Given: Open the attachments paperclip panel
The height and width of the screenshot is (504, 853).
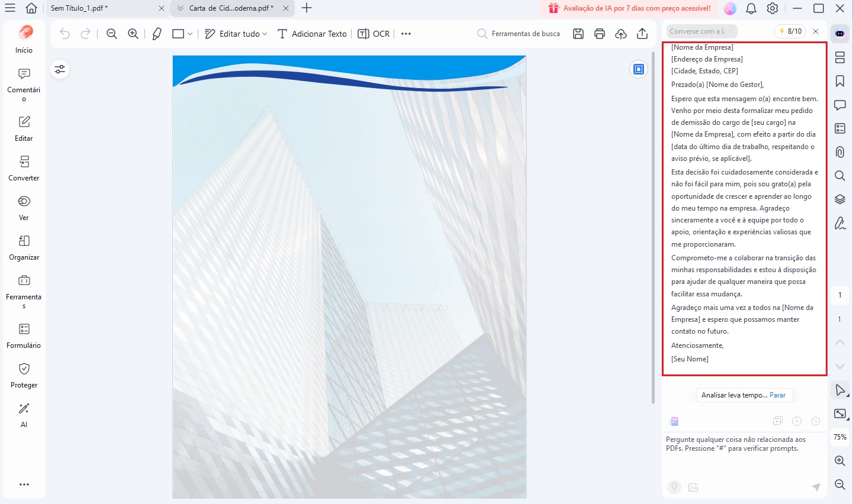Looking at the screenshot, I should pyautogui.click(x=839, y=152).
